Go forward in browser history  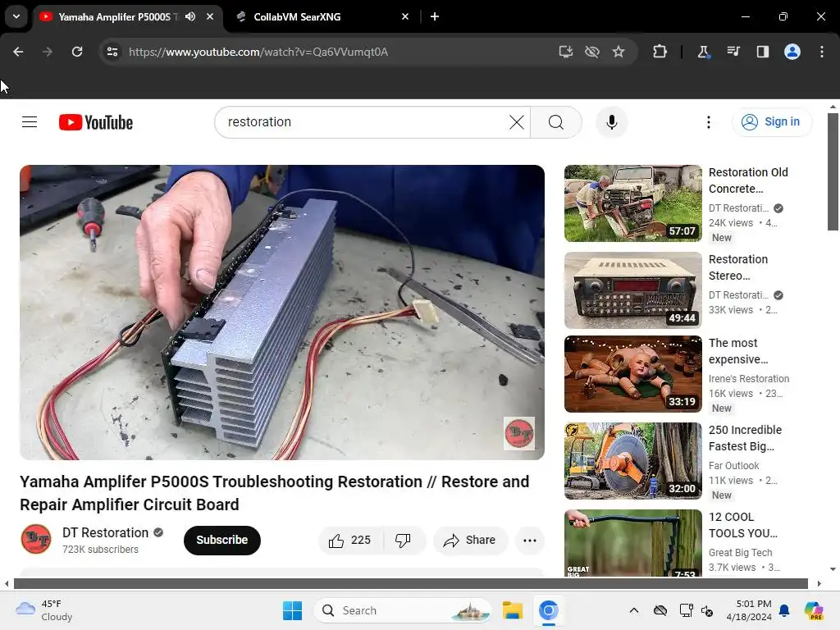[48, 52]
